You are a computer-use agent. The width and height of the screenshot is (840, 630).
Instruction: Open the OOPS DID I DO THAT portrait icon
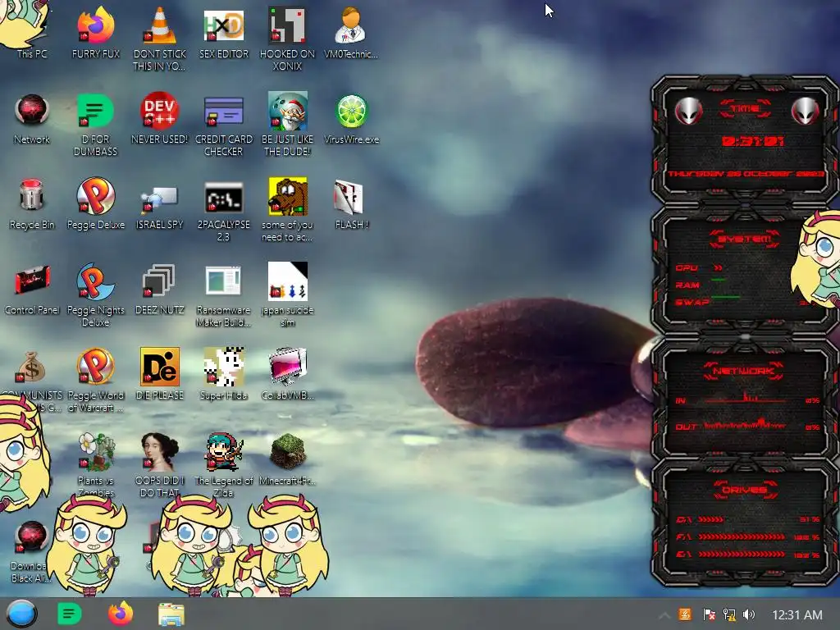159,464
